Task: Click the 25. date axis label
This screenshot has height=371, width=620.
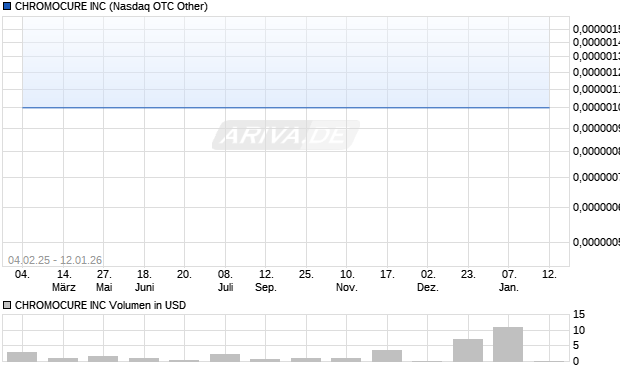Action: 306,274
